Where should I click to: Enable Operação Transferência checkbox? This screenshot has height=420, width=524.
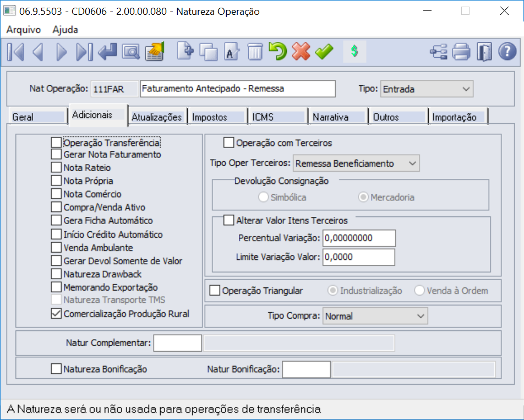tap(56, 143)
